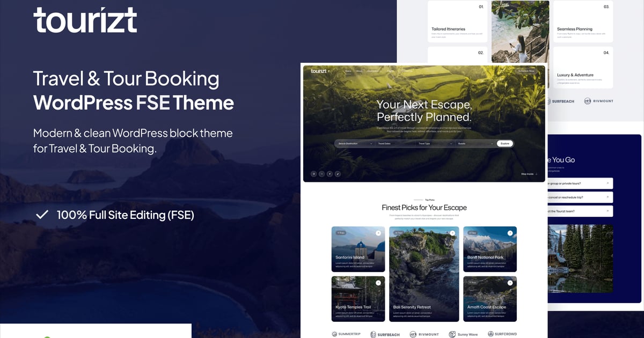Viewport: 644px width, 338px height.
Task: Click the Home item in the navigation menu
Action: (348, 71)
